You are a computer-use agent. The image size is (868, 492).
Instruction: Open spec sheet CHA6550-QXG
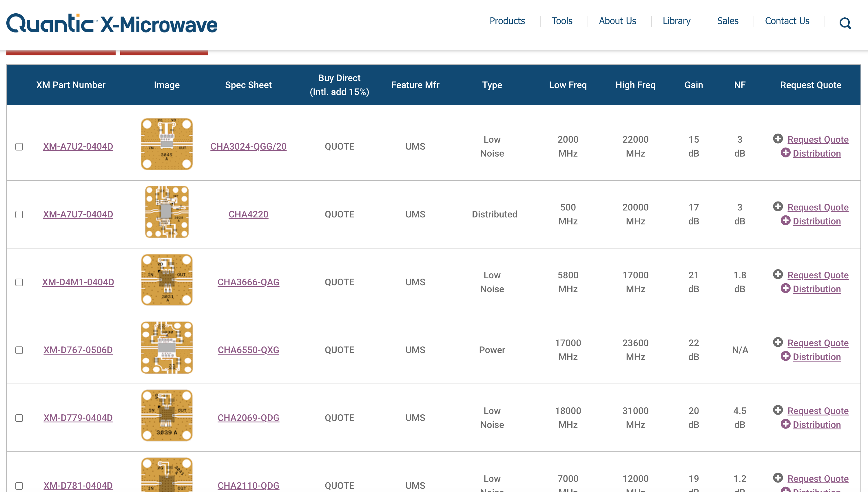pos(249,350)
